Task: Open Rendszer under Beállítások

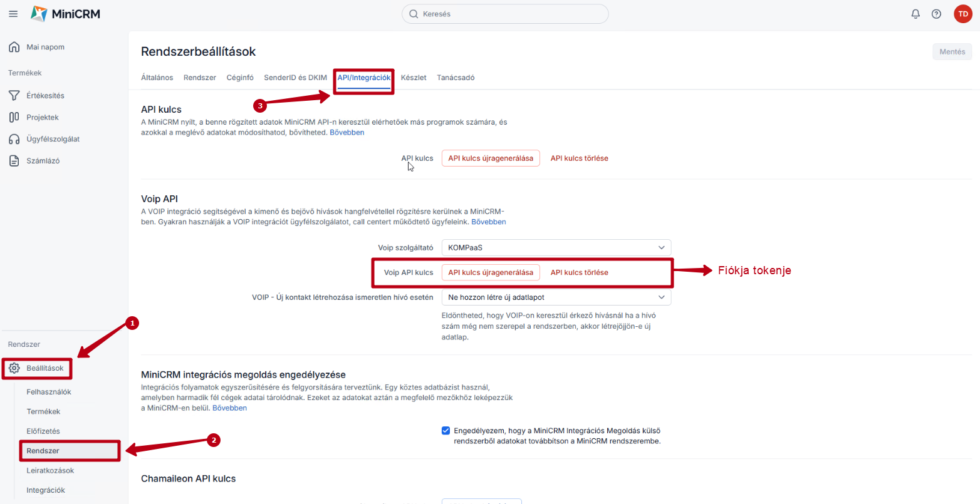Action: click(43, 451)
